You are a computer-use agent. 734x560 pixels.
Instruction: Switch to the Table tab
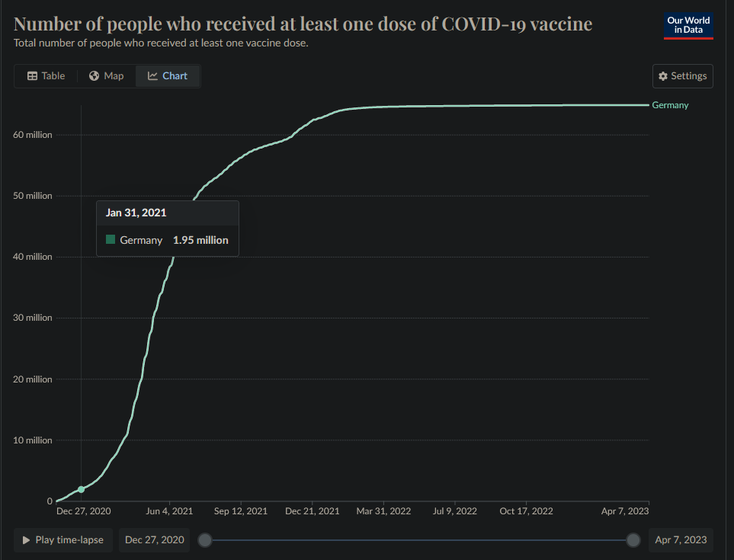(x=46, y=76)
